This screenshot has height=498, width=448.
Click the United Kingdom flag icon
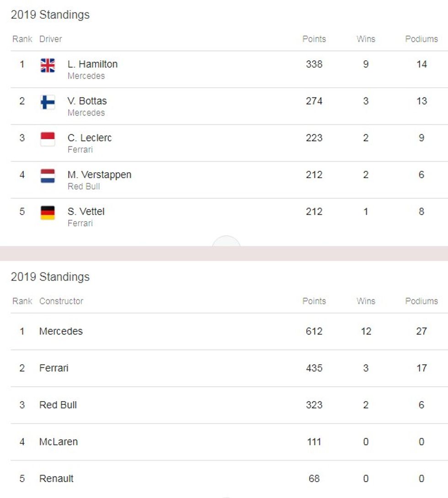pos(48,65)
